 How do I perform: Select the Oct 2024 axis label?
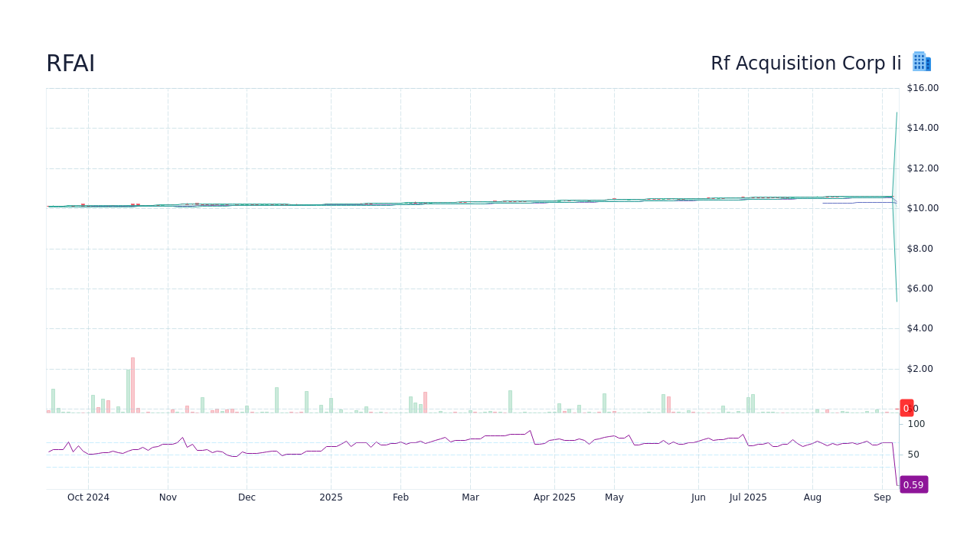(87, 497)
